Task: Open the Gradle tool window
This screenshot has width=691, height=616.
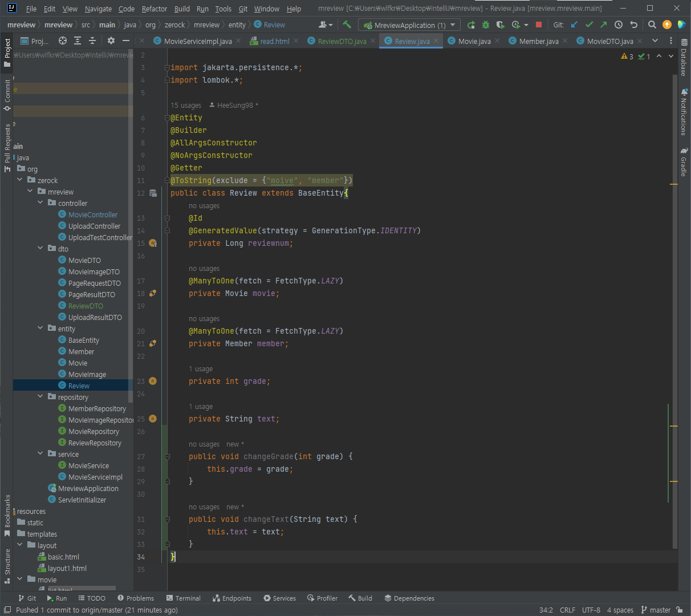Action: click(x=684, y=162)
